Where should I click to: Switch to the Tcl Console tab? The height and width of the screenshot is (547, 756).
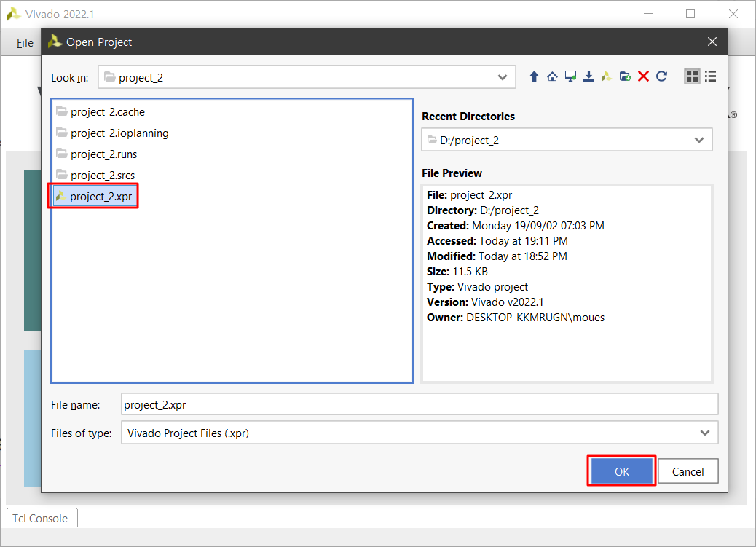click(x=41, y=518)
